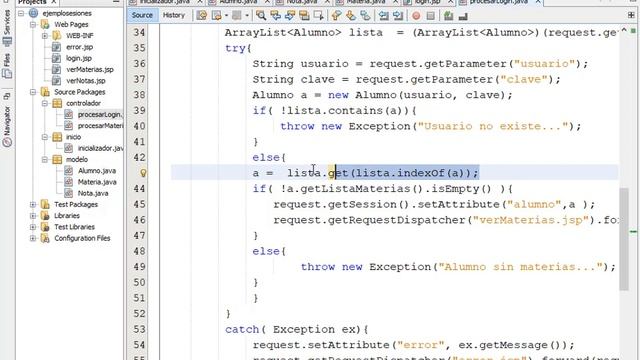
Task: Click the Back navigation icon in editor toolbar
Action: (x=217, y=16)
